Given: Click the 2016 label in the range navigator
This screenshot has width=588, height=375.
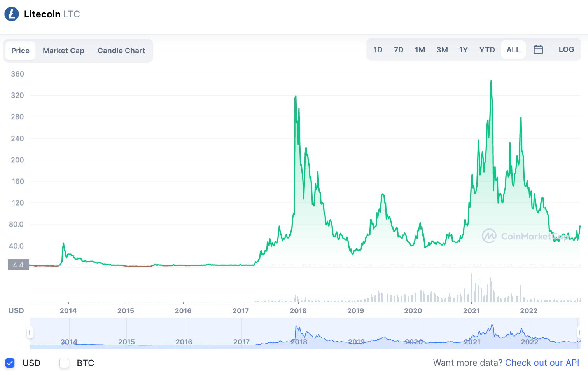Looking at the screenshot, I should 184,342.
